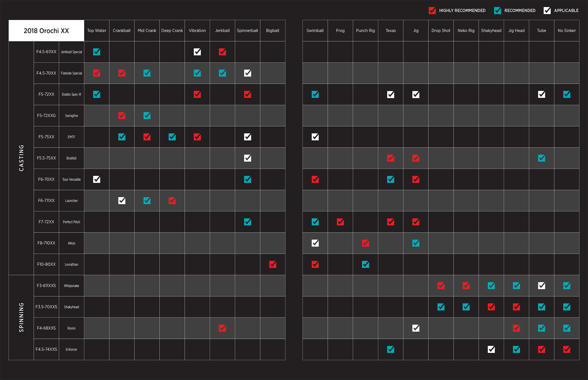The height and width of the screenshot is (380, 588).
Task: Click the Enforcer Texas teal checkmark
Action: 390,349
